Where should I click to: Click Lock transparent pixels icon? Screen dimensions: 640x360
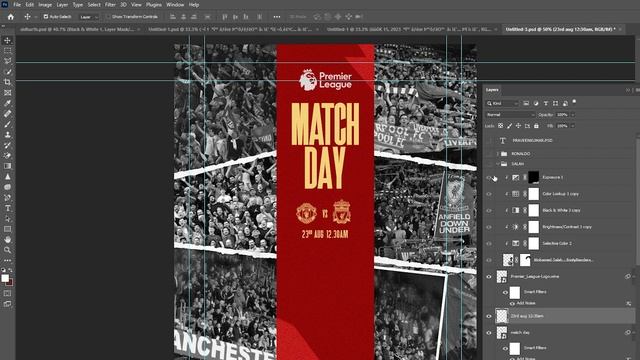tap(500, 126)
